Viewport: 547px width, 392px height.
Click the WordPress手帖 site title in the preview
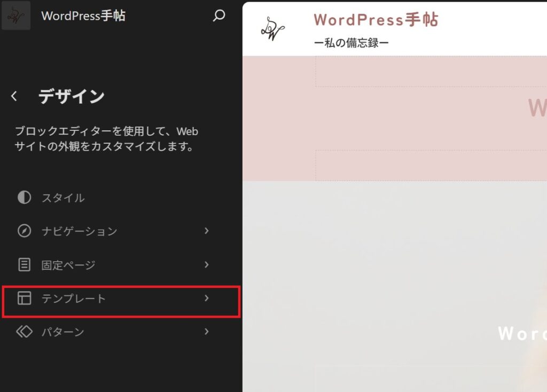[x=376, y=20]
